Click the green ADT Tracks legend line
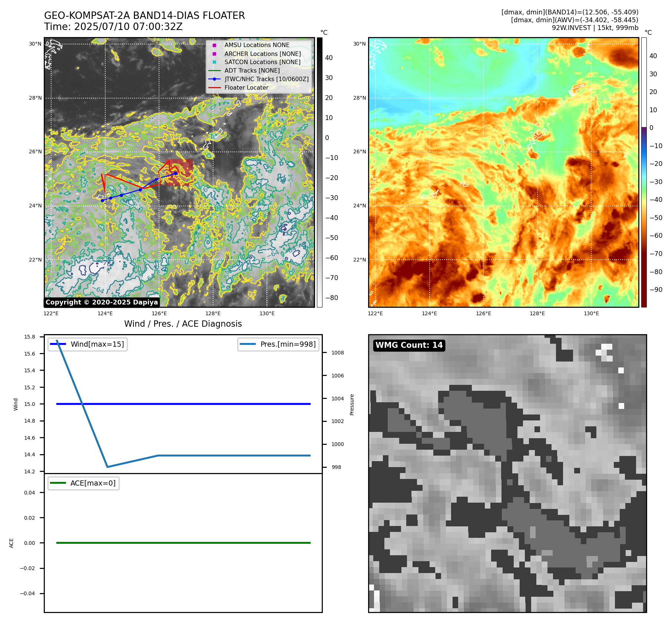 pos(214,70)
